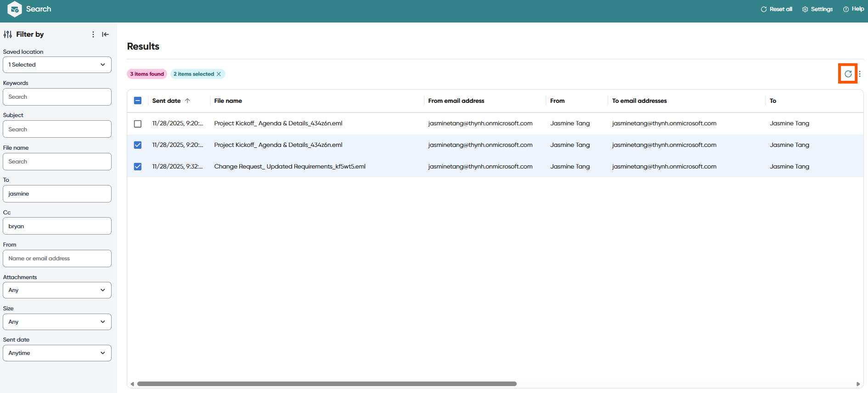Click the To column header
The width and height of the screenshot is (868, 393).
click(773, 101)
